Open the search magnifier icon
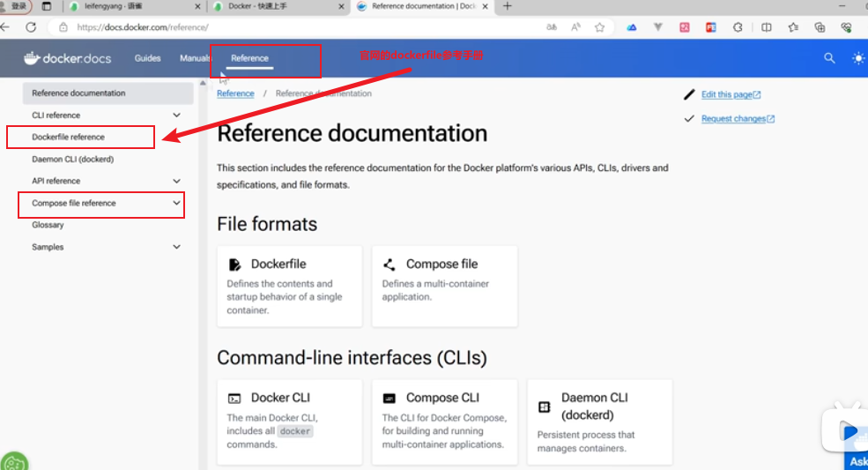 click(x=829, y=57)
